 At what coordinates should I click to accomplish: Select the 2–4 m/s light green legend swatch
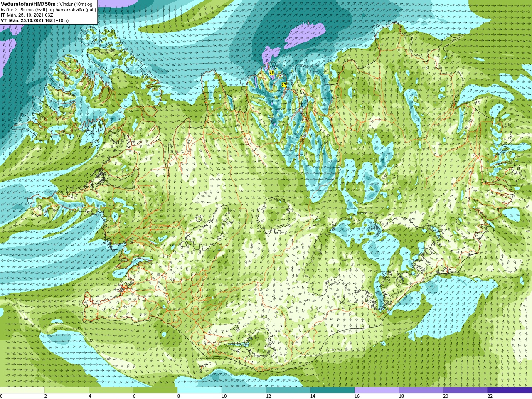[66, 390]
